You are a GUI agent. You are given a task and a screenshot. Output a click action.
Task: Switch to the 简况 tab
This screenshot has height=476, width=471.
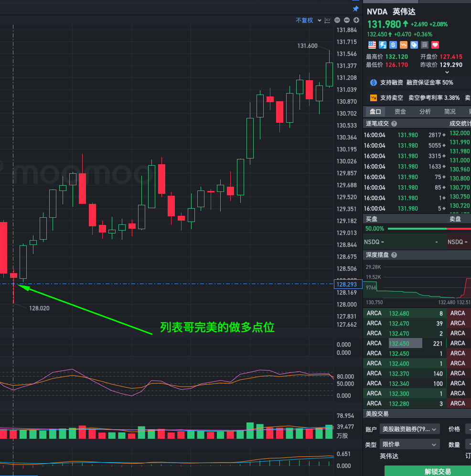pyautogui.click(x=450, y=112)
